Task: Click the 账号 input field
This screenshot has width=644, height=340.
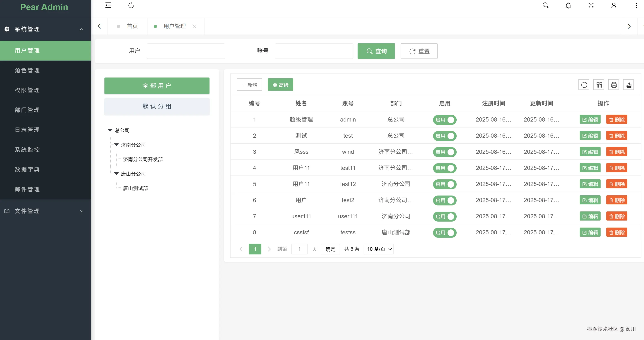Action: tap(314, 51)
